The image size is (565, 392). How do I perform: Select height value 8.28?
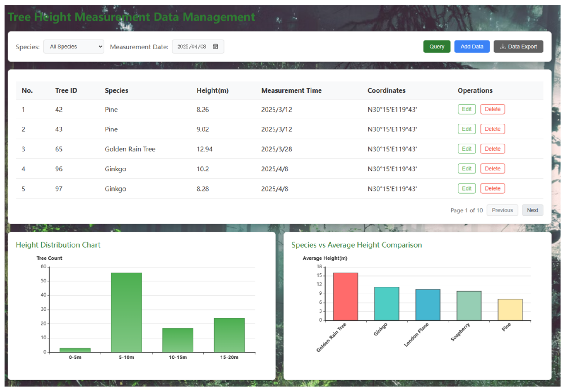coord(203,189)
